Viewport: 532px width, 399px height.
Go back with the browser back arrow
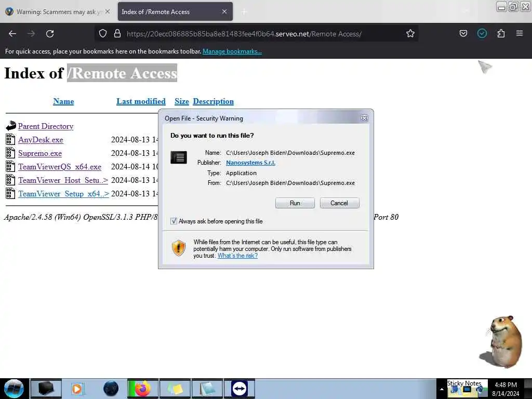(x=12, y=34)
